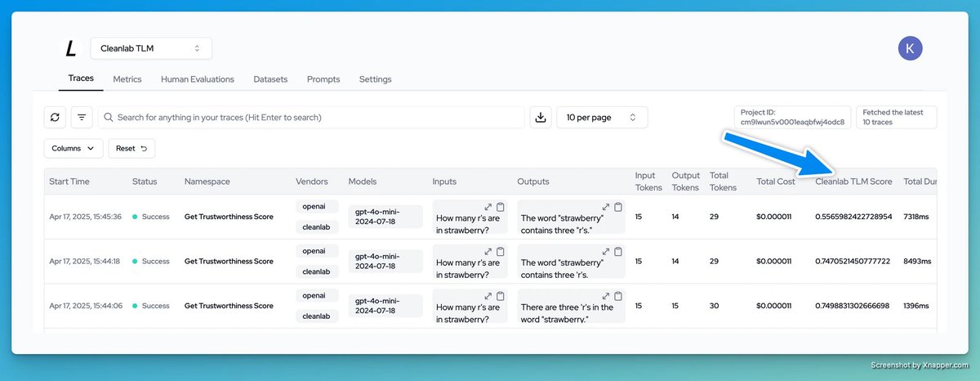Screen dimensions: 980x381
Task: Copy the input of the 15:44:18 trace
Action: [501, 251]
